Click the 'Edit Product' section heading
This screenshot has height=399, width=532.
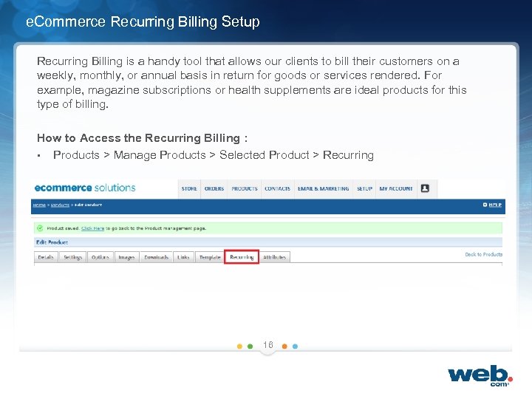52,242
